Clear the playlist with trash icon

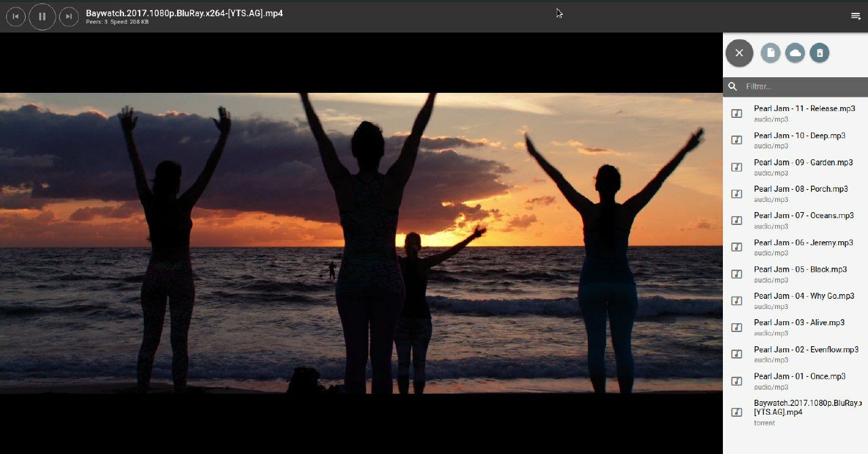[x=819, y=53]
